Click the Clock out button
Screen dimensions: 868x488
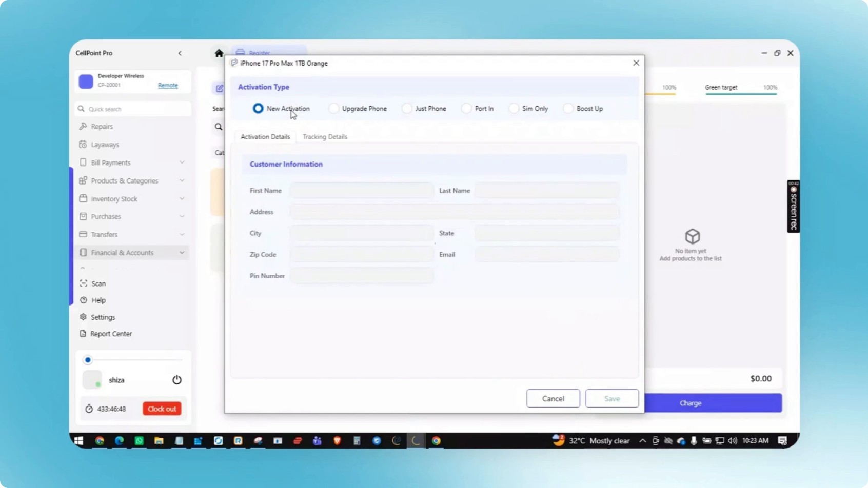click(x=162, y=409)
